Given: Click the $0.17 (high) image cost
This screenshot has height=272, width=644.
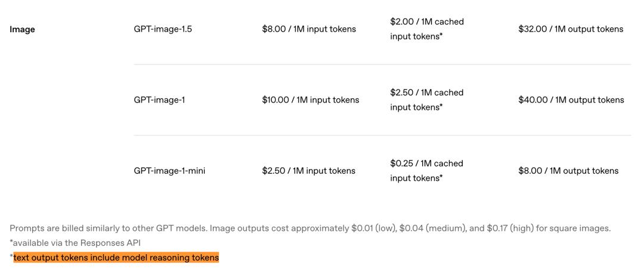Looking at the screenshot, I should click(x=506, y=228).
